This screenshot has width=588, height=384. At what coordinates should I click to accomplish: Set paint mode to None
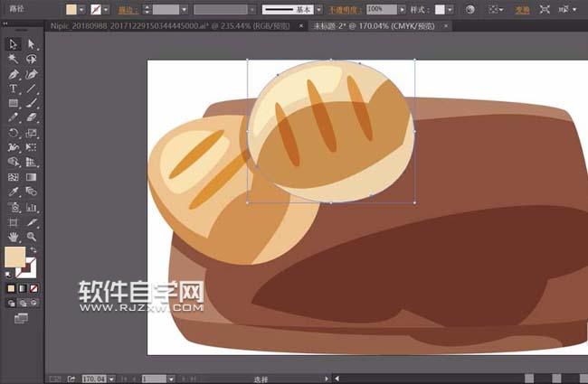coord(33,288)
